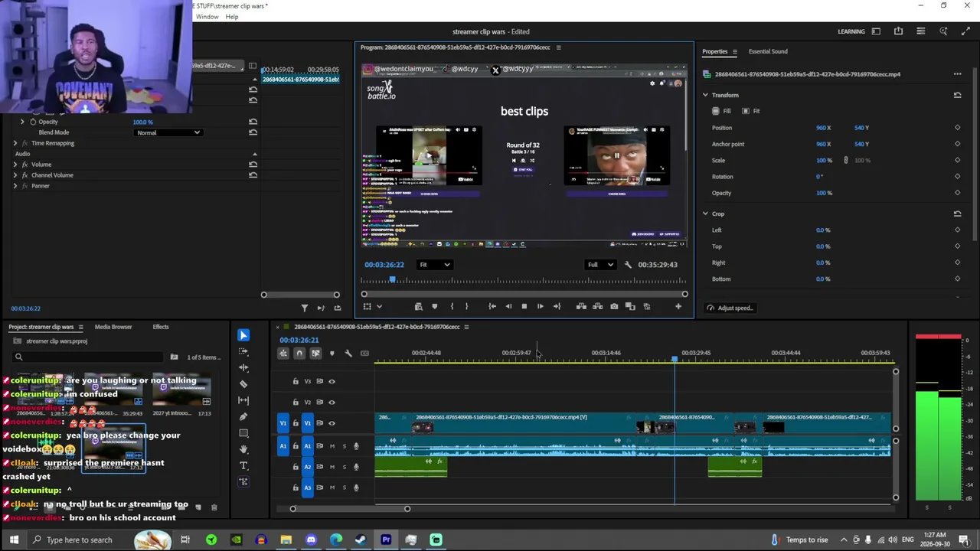980x551 pixels.
Task: Toggle V1 track output eye icon
Action: (x=332, y=423)
